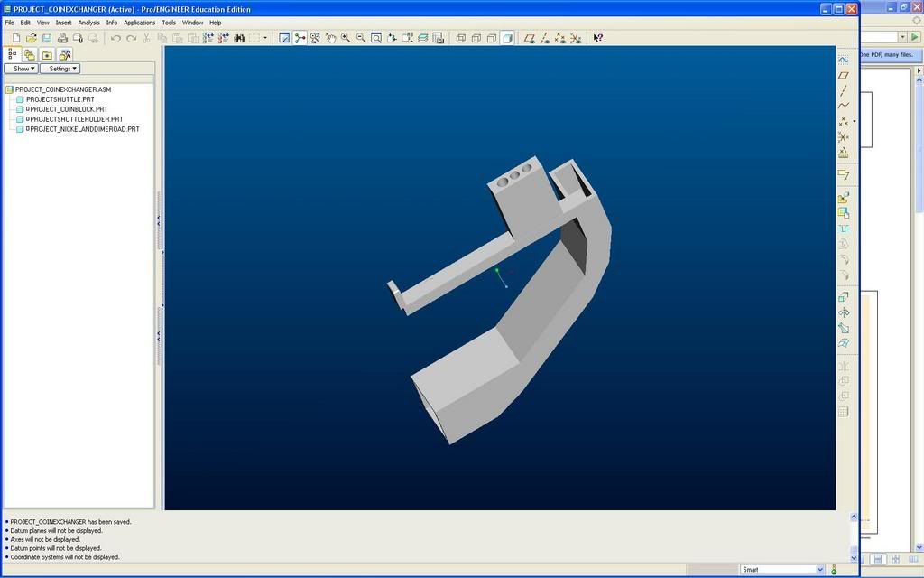924x578 pixels.
Task: Create a new file with New icon
Action: [16, 38]
